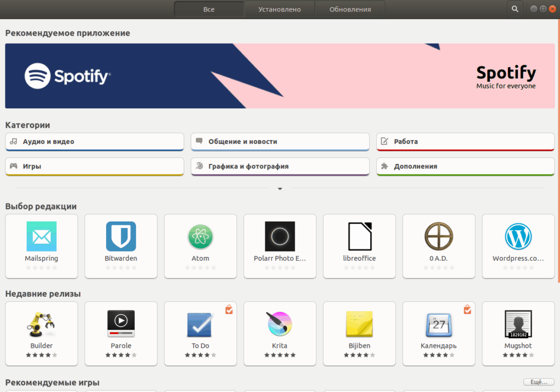Open the search in Ubuntu Software
Screen dimensions: 560x392
514,9
